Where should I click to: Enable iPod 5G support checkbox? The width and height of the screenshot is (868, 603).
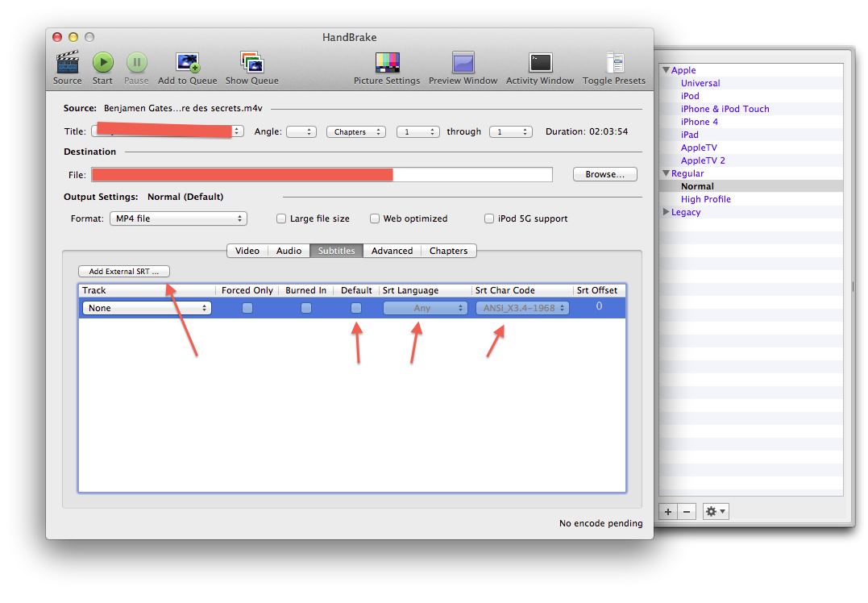pos(488,218)
